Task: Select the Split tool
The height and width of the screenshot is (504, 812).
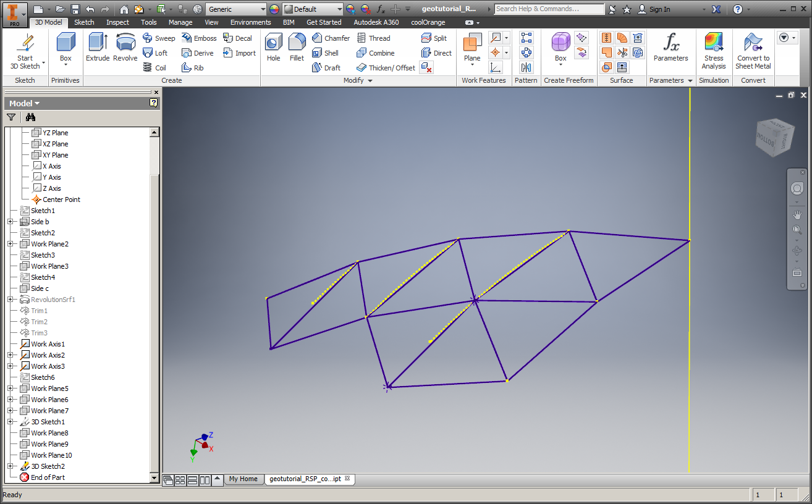Action: 434,38
